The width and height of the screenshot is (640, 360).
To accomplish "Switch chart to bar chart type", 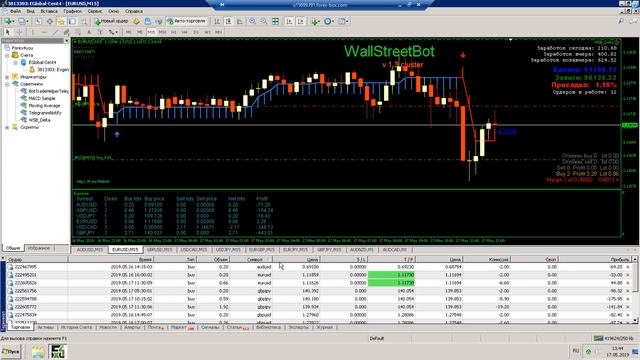I will pyautogui.click(x=217, y=21).
